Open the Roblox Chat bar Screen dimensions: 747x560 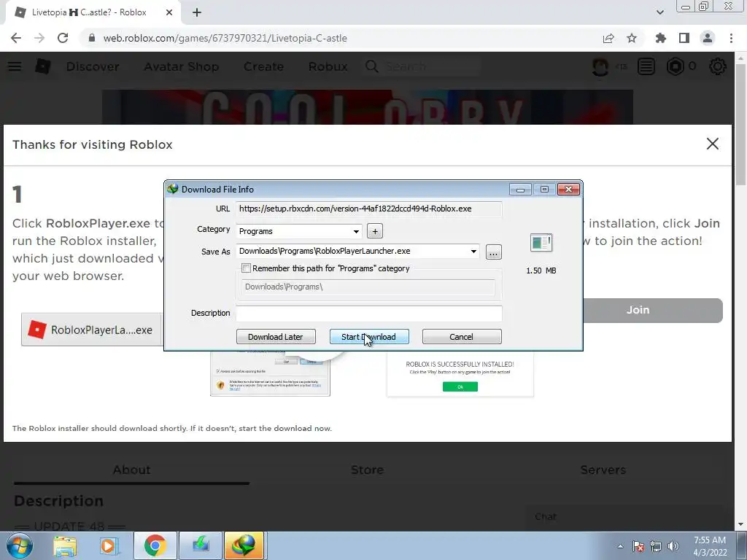pyautogui.click(x=624, y=517)
